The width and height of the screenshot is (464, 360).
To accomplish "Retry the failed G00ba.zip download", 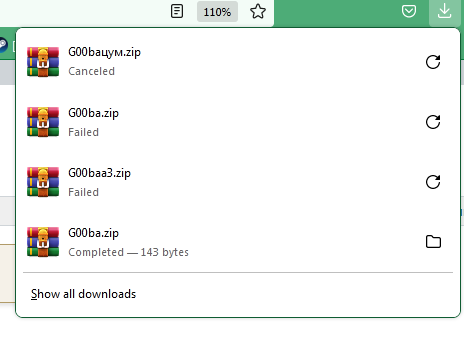I will pos(433,122).
